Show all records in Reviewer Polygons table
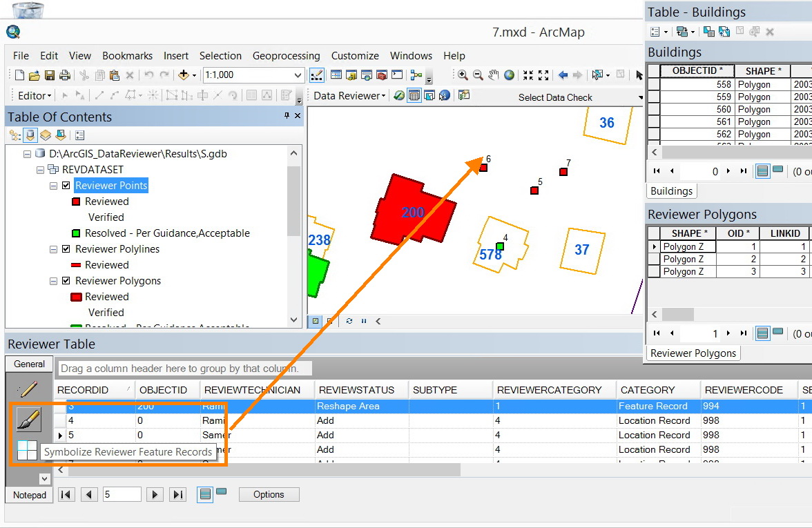This screenshot has width=812, height=528. 762,333
